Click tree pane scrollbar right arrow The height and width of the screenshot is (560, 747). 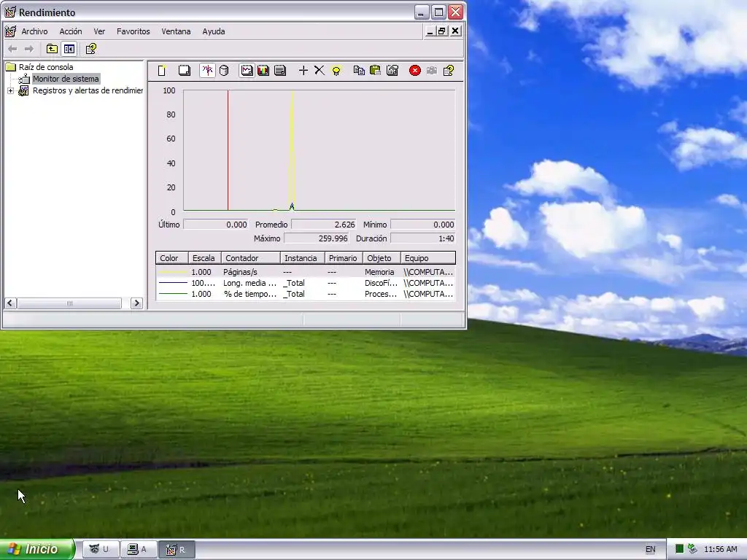(136, 303)
